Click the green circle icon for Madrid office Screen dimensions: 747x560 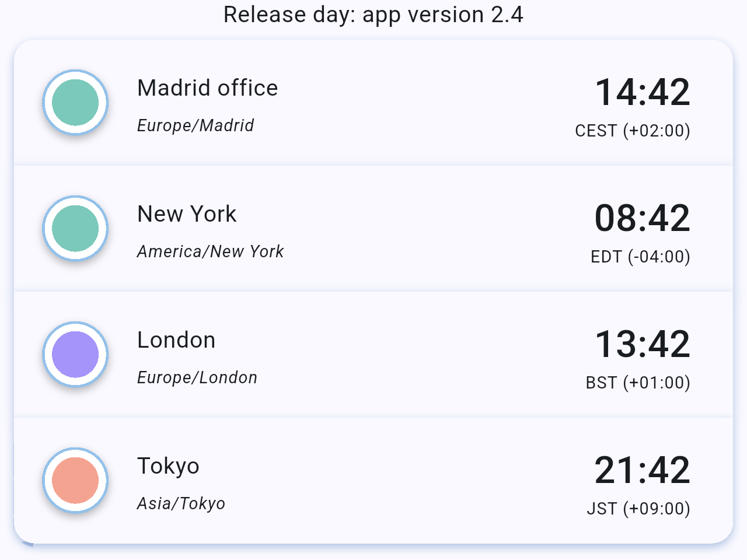pos(75,103)
